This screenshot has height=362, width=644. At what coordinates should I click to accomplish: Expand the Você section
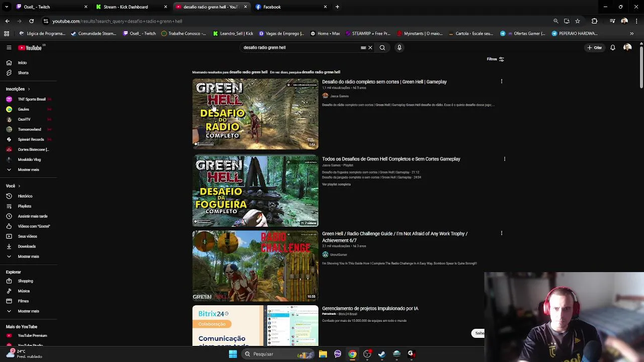coord(13,186)
